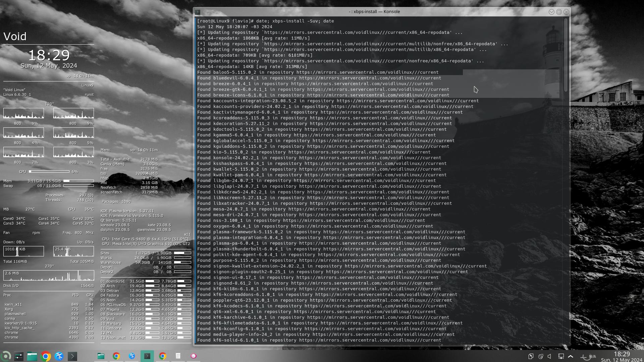
Task: Switch to the file manager task window
Action: (101, 356)
